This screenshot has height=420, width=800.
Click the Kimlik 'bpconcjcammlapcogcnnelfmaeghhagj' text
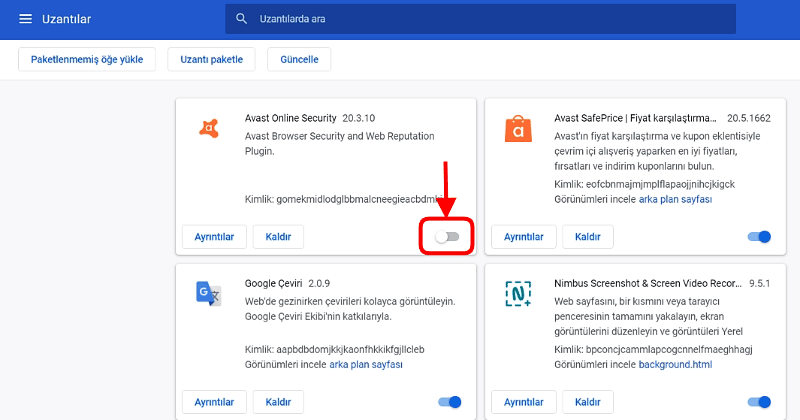(x=669, y=350)
